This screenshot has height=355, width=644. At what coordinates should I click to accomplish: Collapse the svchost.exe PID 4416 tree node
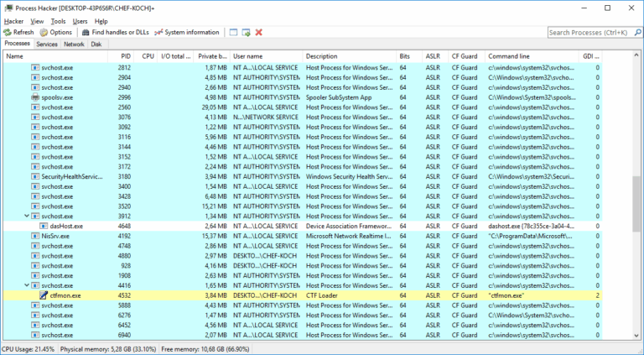[27, 285]
